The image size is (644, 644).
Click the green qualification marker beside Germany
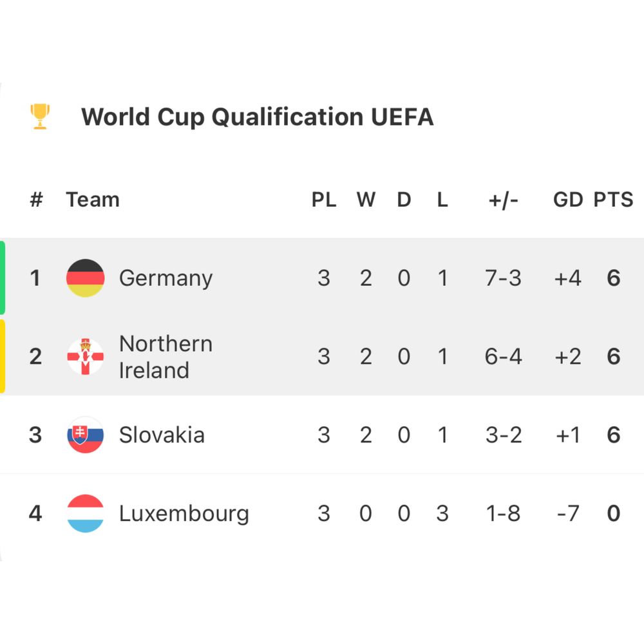click(3, 278)
